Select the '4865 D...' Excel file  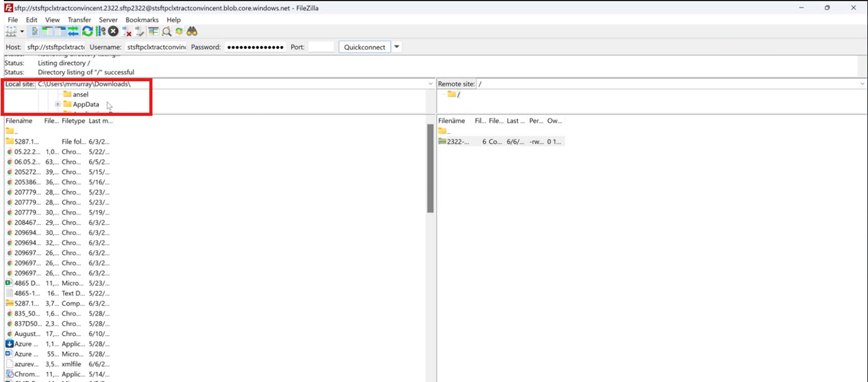click(59, 283)
